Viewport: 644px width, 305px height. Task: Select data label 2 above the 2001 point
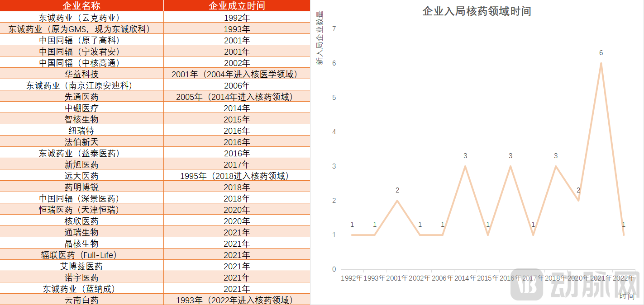pos(397,190)
